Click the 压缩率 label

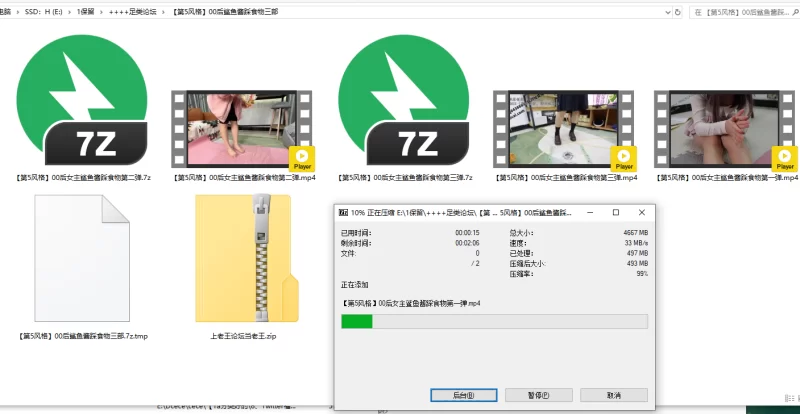pos(521,274)
